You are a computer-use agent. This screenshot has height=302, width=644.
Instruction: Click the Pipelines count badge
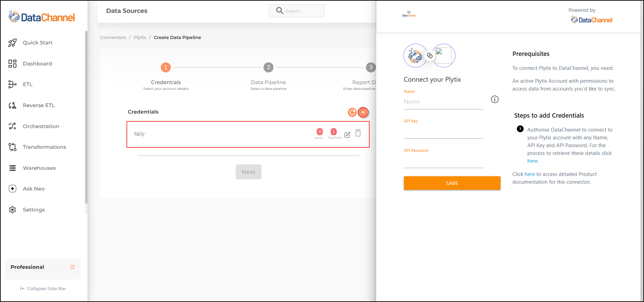pos(334,132)
